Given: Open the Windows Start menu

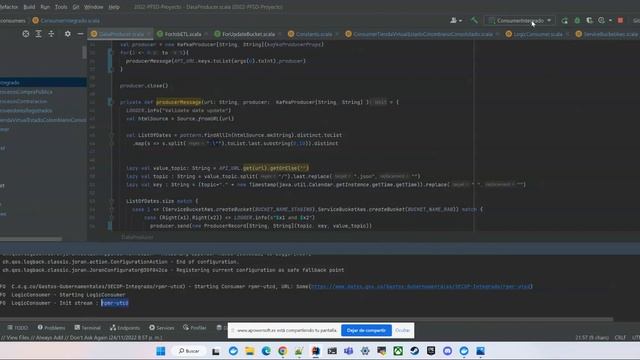Looking at the screenshot, I should click(161, 351).
